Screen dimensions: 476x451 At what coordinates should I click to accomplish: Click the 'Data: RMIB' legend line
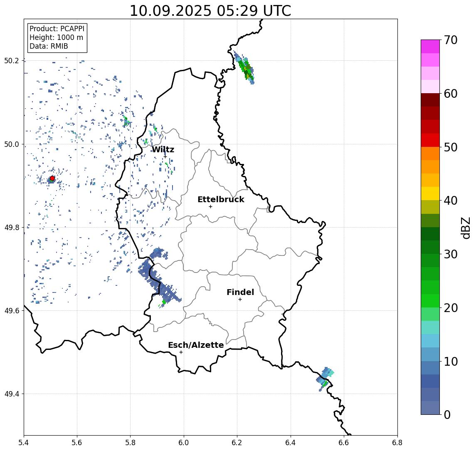49,46
